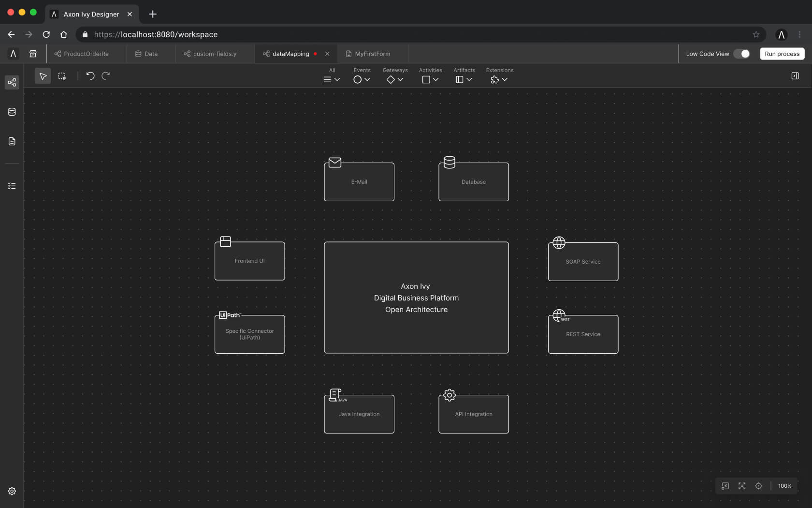
Task: Click the 100% zoom level
Action: [785, 486]
